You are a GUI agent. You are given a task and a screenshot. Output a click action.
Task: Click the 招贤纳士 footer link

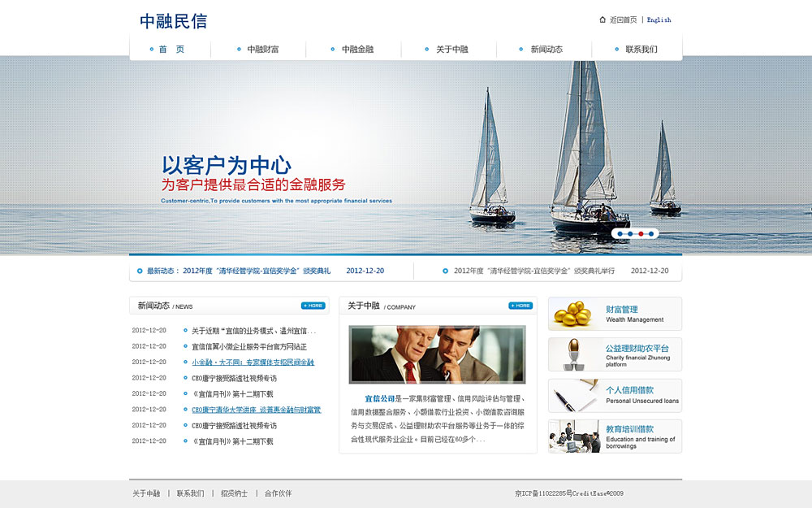click(x=234, y=493)
